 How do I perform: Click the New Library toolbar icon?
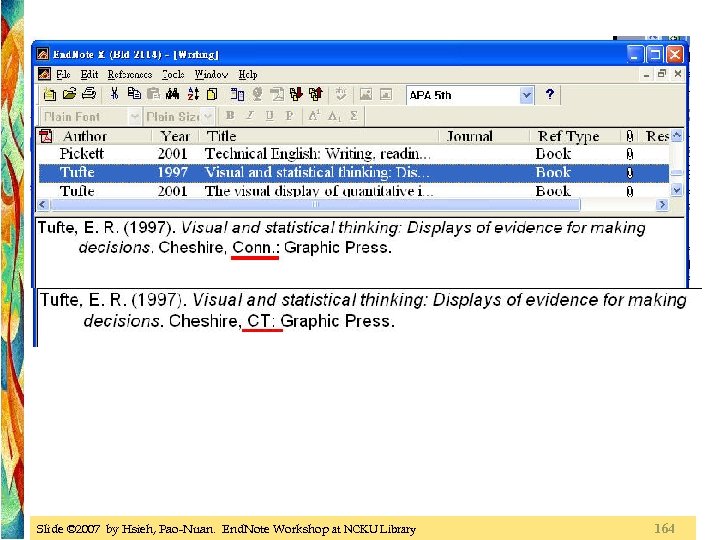pyautogui.click(x=50, y=95)
